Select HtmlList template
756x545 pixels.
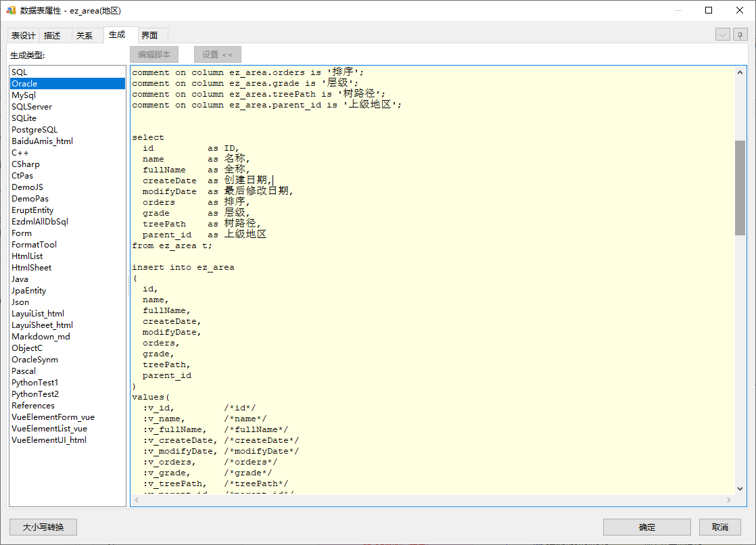point(68,256)
